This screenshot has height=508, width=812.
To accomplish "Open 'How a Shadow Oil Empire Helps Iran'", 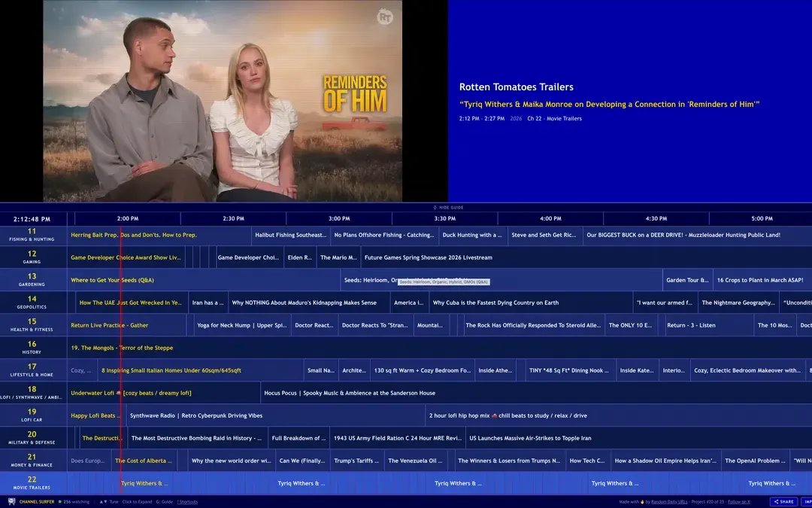I will (x=665, y=461).
